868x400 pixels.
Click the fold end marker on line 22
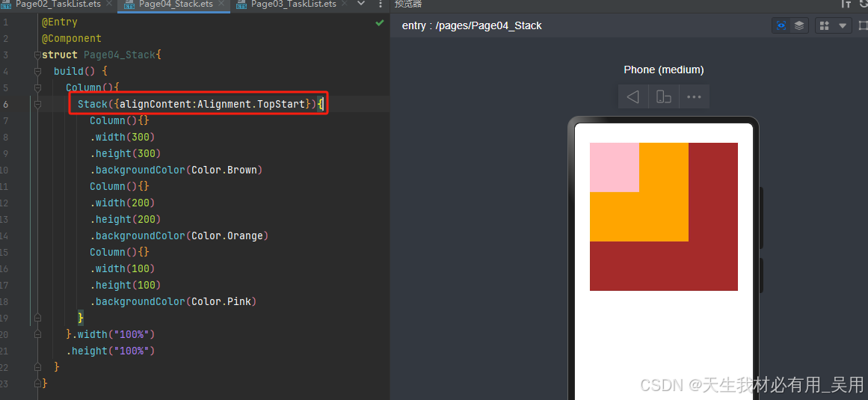[x=37, y=367]
